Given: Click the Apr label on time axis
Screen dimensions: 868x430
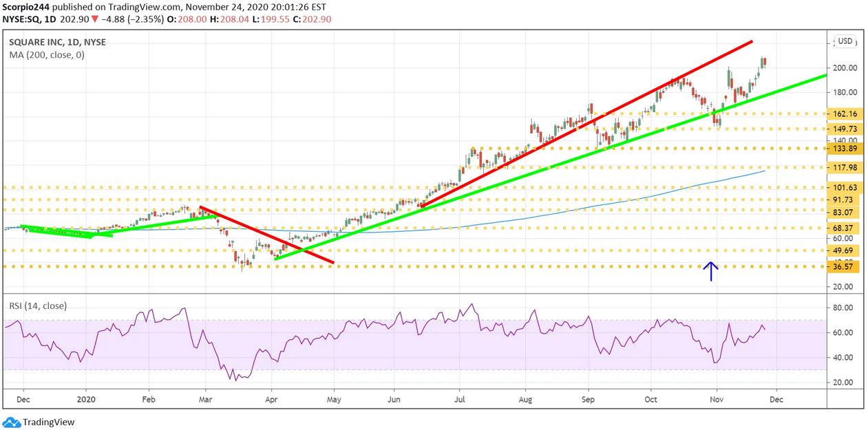Looking at the screenshot, I should click(271, 398).
